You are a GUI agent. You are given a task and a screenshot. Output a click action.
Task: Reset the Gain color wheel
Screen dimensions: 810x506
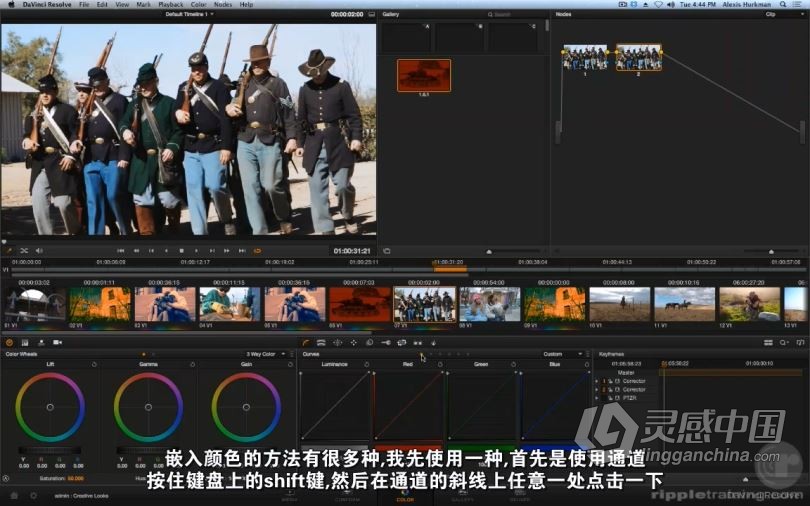tap(290, 365)
